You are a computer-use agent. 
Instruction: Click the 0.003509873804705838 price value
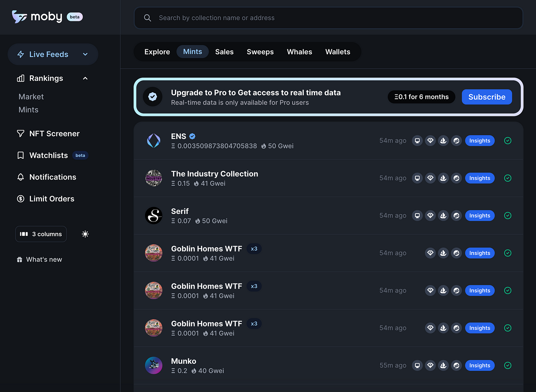click(217, 146)
